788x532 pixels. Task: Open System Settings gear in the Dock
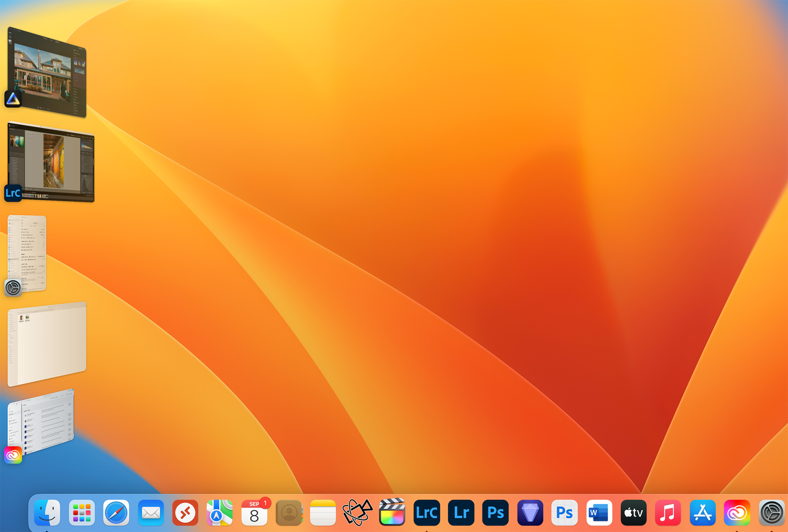[x=772, y=512]
